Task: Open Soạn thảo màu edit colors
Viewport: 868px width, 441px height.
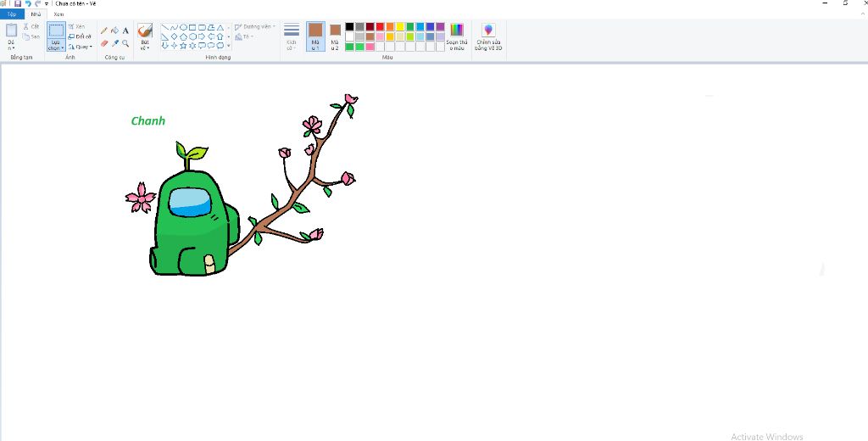Action: [x=457, y=36]
